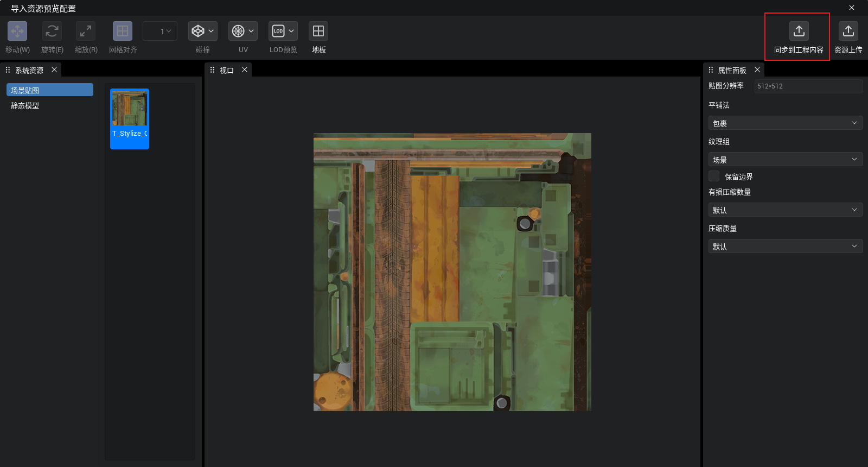This screenshot has width=868, height=467.
Task: Click the UV wireframe icon
Action: click(238, 31)
